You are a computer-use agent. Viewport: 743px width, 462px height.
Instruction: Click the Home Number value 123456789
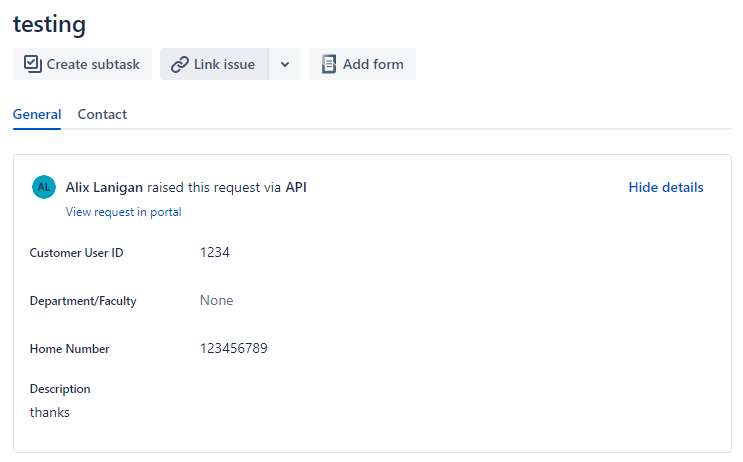[x=234, y=348]
